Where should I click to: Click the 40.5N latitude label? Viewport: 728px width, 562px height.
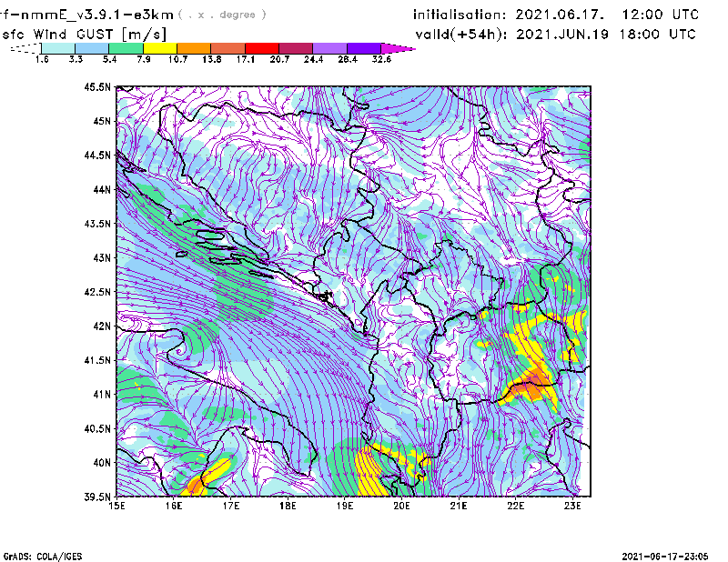[x=97, y=429]
